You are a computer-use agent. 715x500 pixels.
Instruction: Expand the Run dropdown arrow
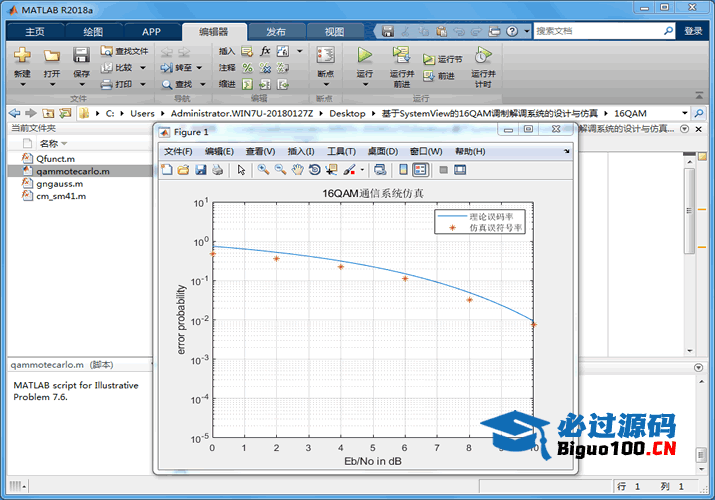[365, 85]
